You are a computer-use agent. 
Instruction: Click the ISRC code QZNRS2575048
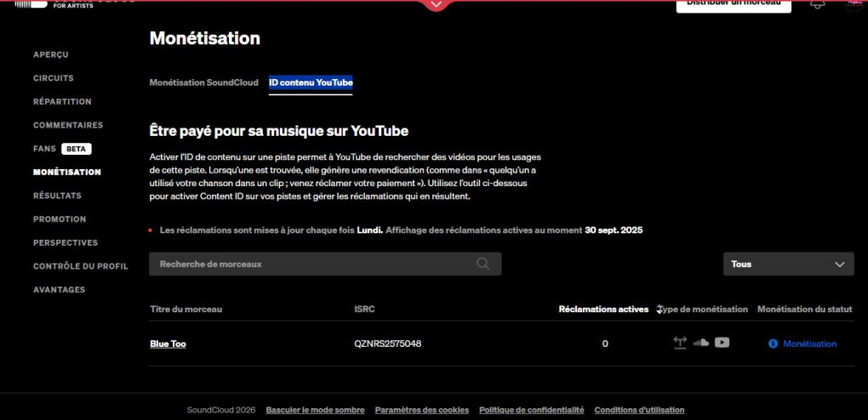(387, 343)
